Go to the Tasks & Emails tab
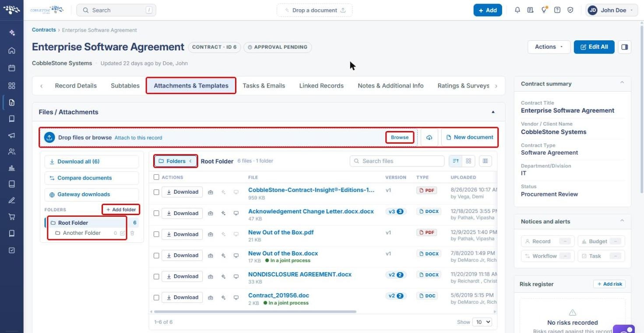This screenshot has height=333, width=644. tap(264, 86)
